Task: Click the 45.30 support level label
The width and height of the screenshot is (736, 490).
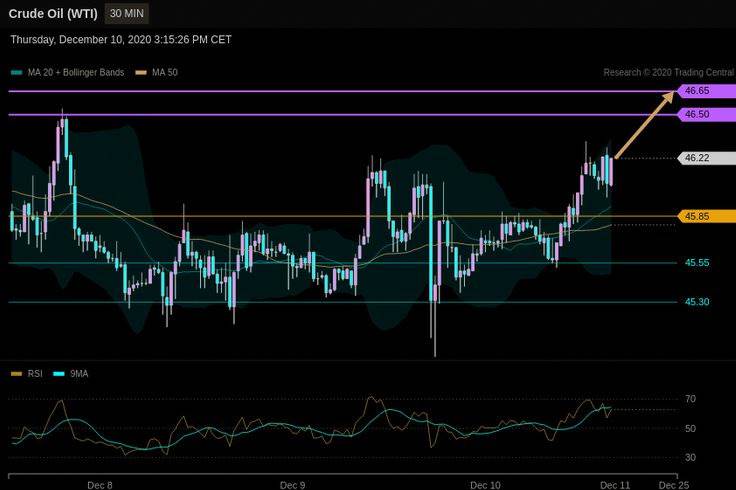Action: [697, 302]
